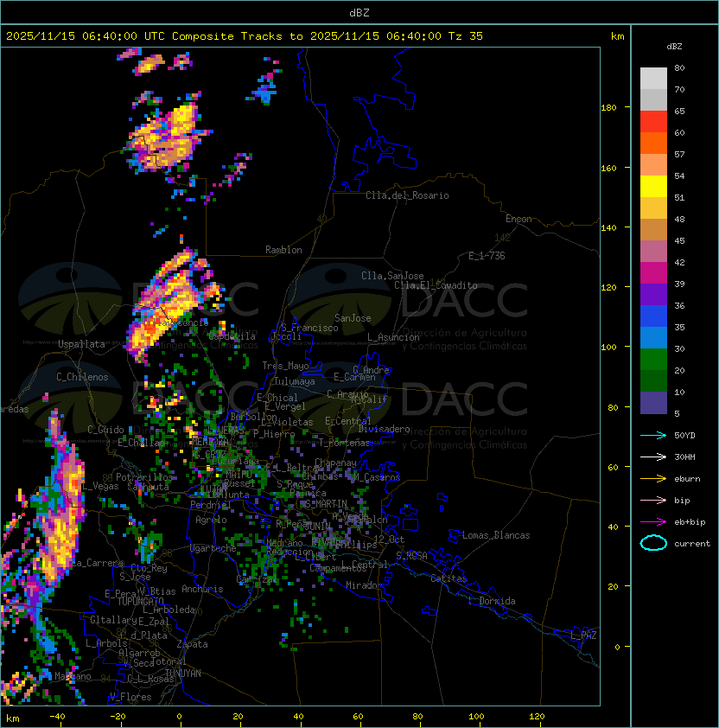
Task: Click the '-40' tick on horizontal axis
Action: click(57, 717)
